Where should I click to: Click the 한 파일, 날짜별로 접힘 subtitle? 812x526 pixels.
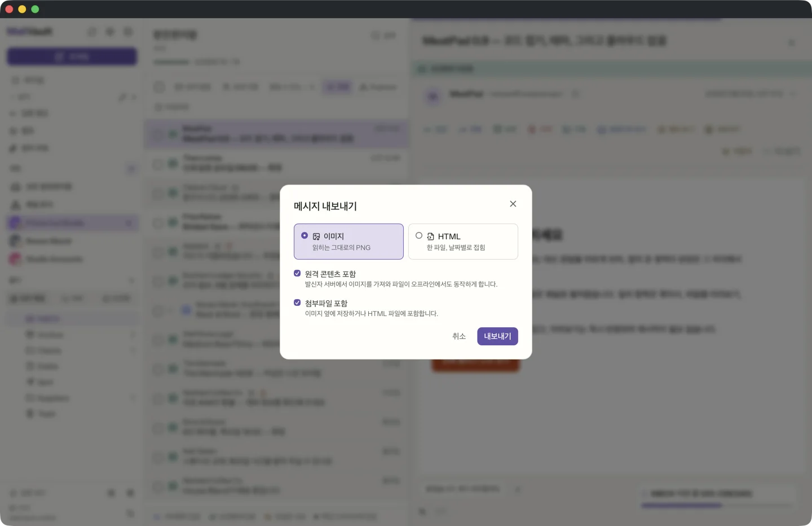(x=456, y=248)
